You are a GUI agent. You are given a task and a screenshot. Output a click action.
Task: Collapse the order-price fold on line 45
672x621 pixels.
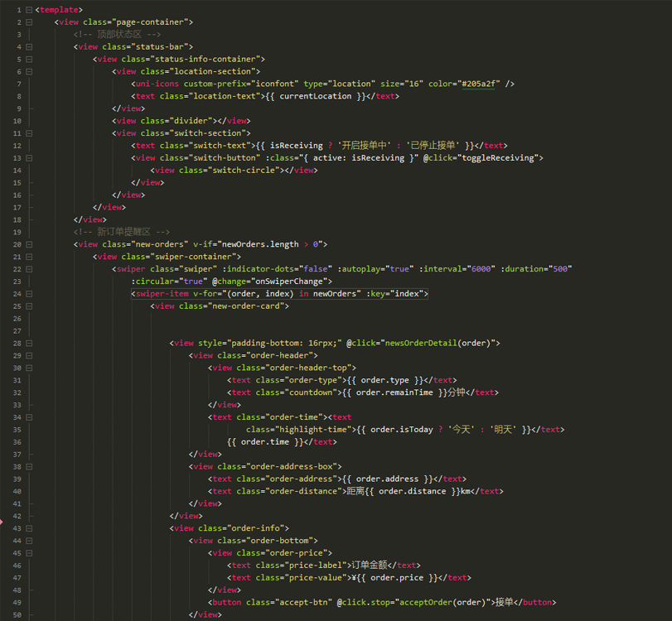[x=29, y=553]
